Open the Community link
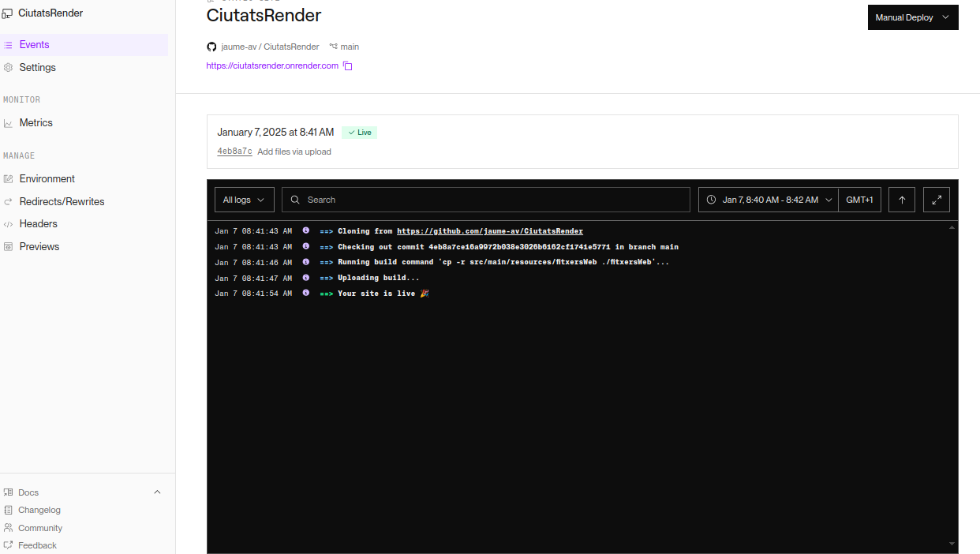 pos(40,528)
